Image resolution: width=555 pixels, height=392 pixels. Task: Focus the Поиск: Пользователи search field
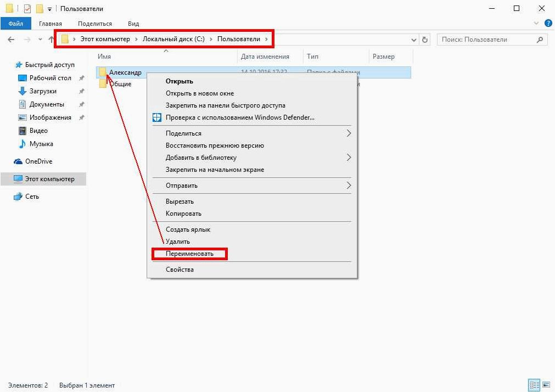click(492, 40)
